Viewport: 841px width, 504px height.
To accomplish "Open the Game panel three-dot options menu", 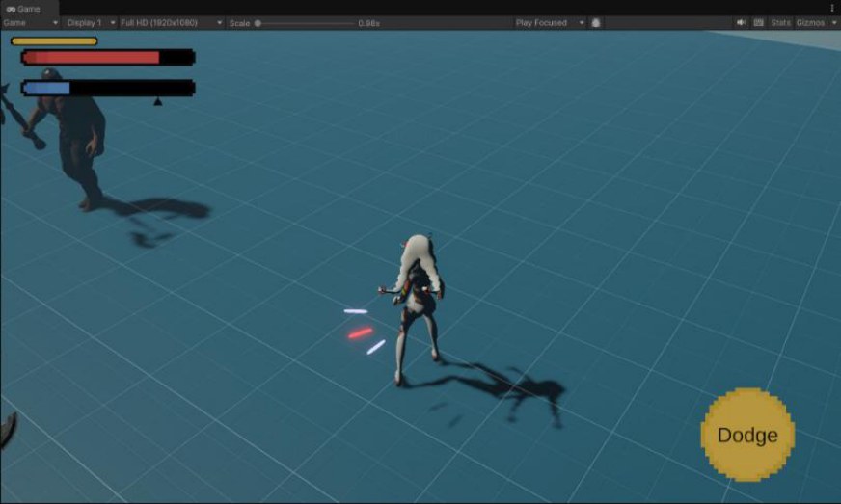I will tap(832, 8).
